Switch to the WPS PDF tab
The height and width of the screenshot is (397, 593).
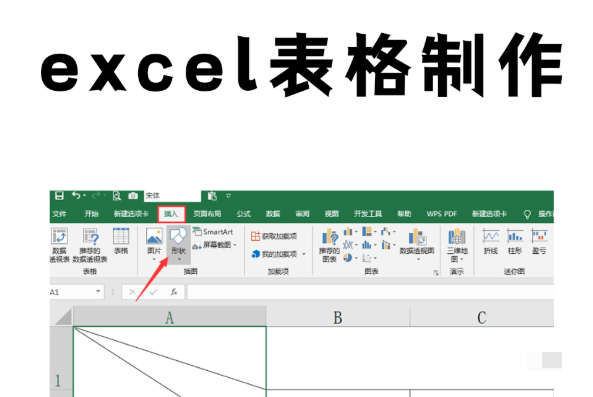pos(441,214)
